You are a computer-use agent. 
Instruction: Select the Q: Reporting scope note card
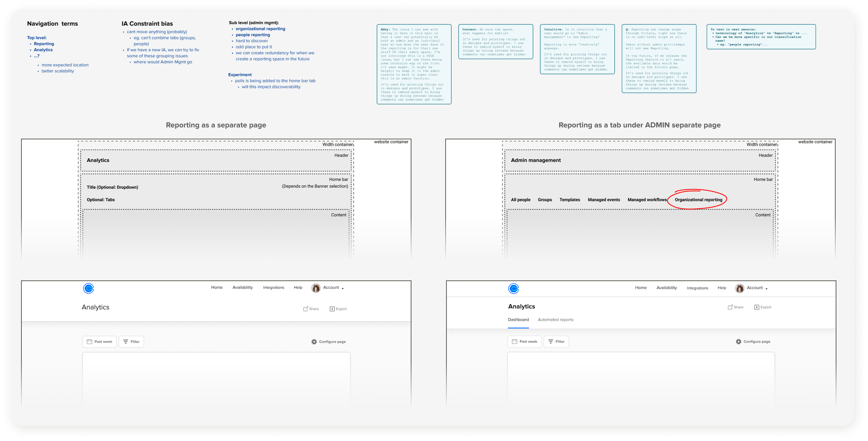point(659,58)
